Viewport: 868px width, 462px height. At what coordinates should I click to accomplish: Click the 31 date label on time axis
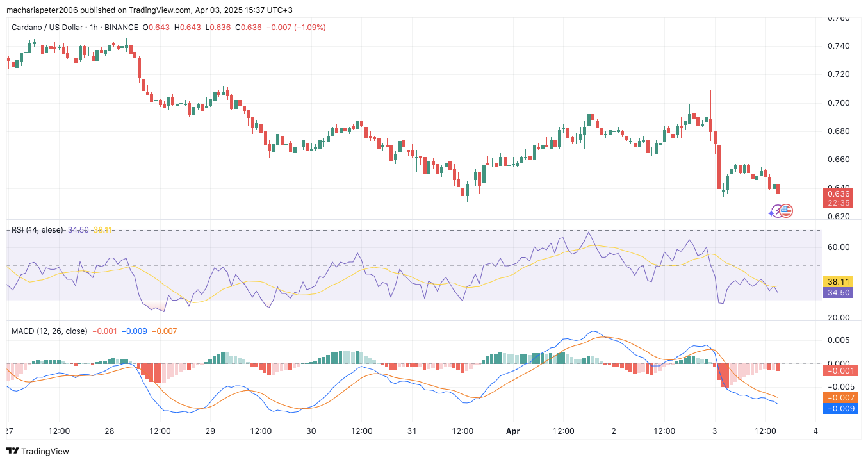coord(413,431)
